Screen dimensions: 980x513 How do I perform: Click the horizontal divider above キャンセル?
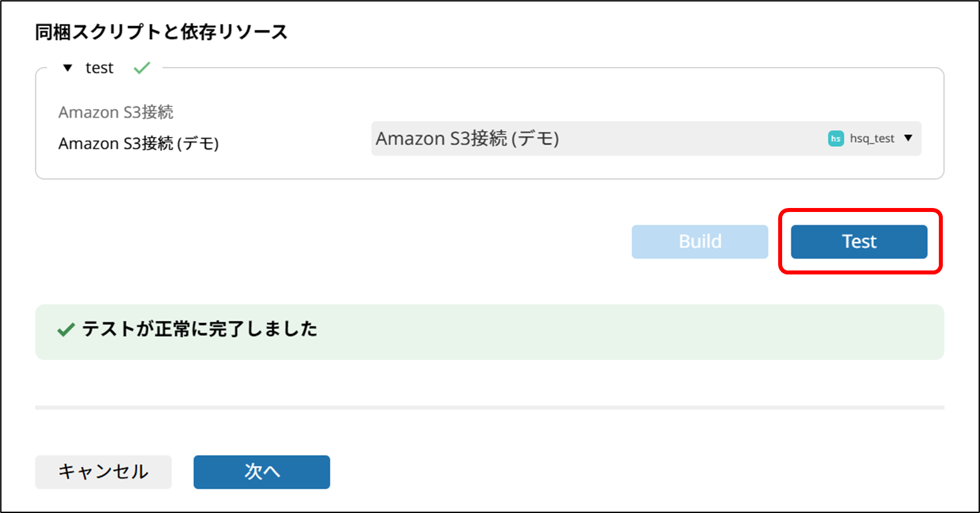pos(489,407)
